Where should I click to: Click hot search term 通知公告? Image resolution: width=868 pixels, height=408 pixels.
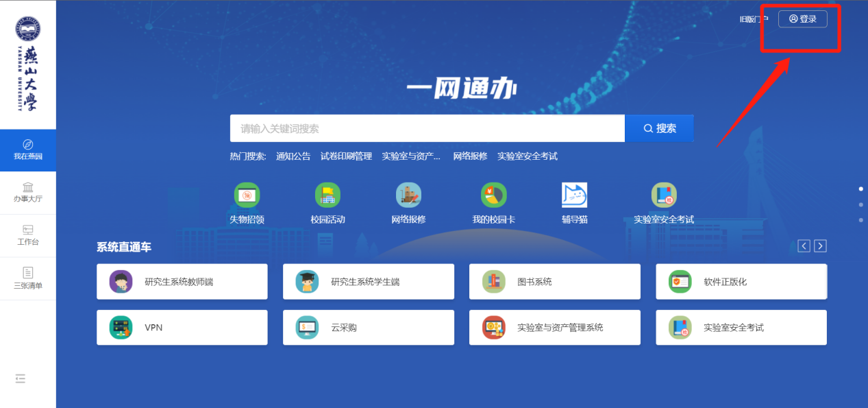(293, 156)
